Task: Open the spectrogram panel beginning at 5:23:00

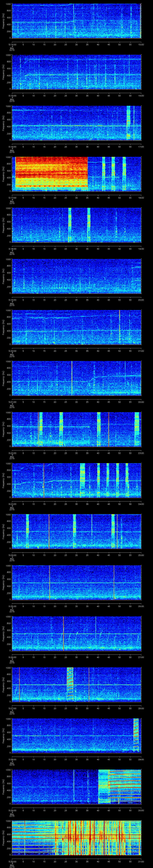Action: tap(76, 480)
